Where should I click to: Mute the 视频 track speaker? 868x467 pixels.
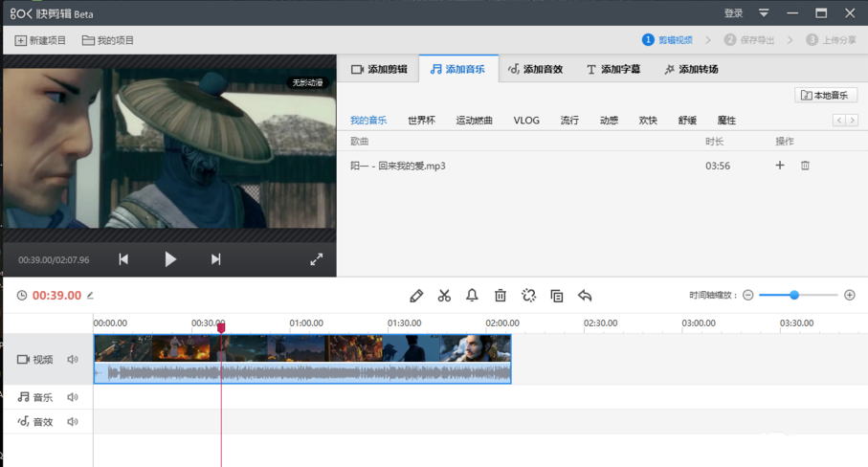pos(73,360)
